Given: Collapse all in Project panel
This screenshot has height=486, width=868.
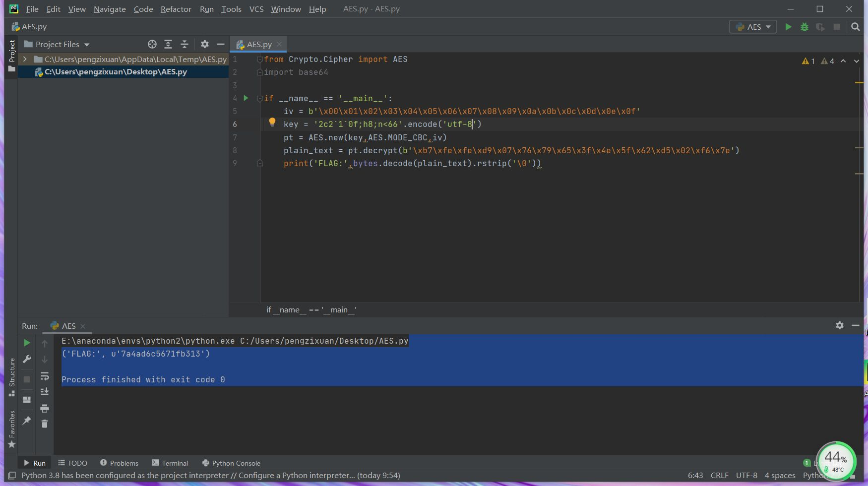Looking at the screenshot, I should click(x=185, y=44).
